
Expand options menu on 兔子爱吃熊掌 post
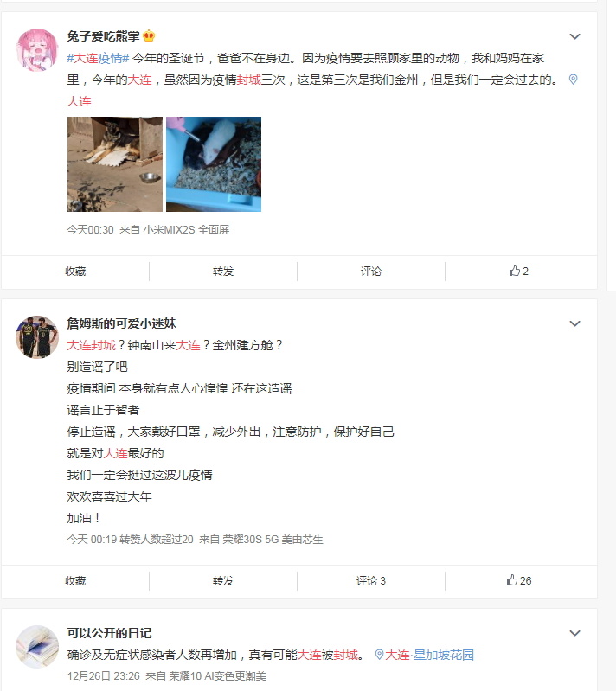(x=574, y=36)
